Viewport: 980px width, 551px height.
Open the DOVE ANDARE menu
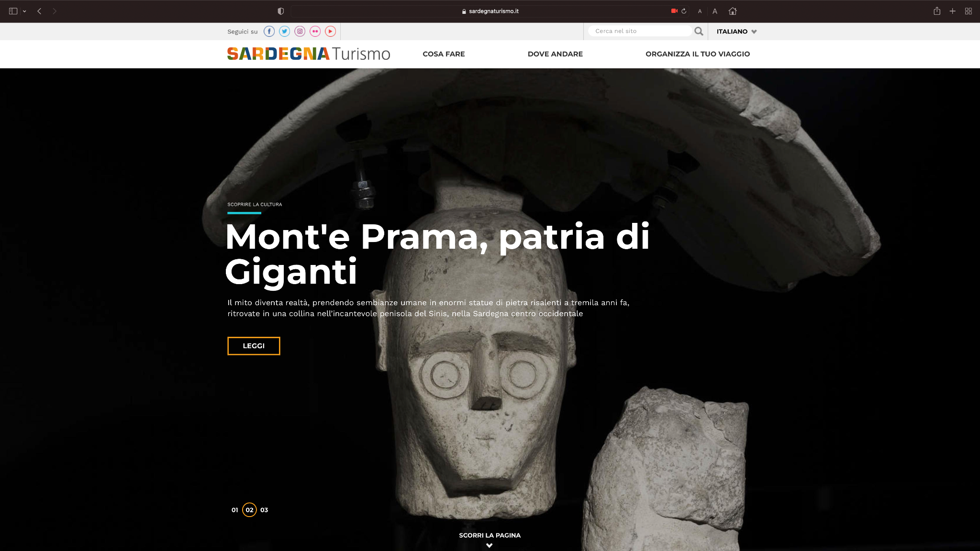coord(555,54)
